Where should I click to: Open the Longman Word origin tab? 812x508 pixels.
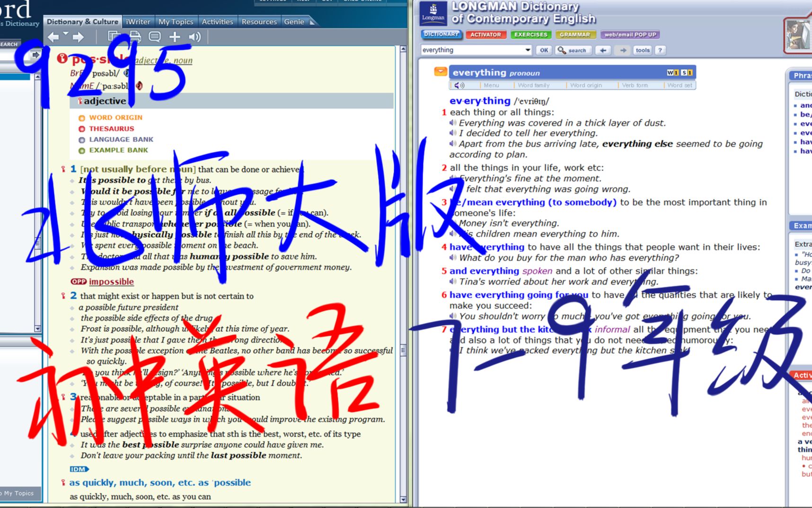point(586,85)
